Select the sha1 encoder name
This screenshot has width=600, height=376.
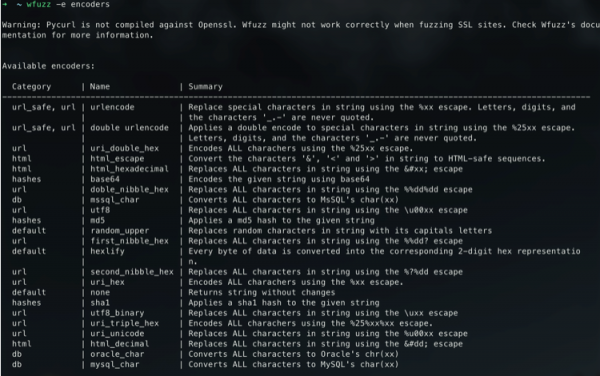click(x=100, y=303)
